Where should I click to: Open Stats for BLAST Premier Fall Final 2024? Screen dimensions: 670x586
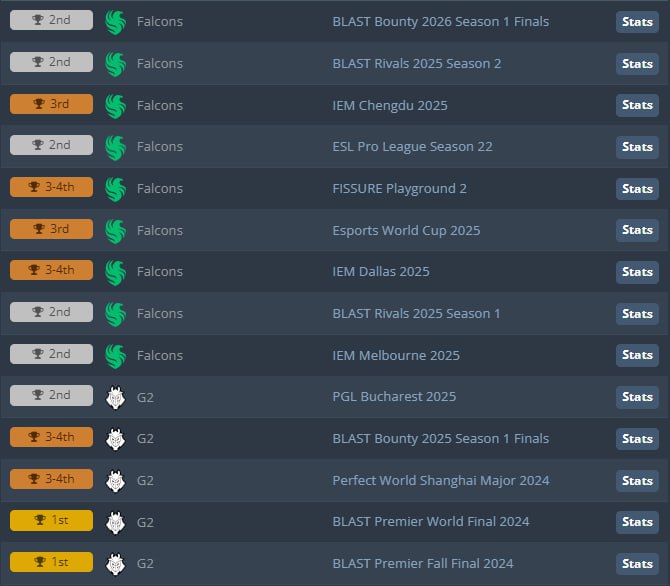[637, 564]
